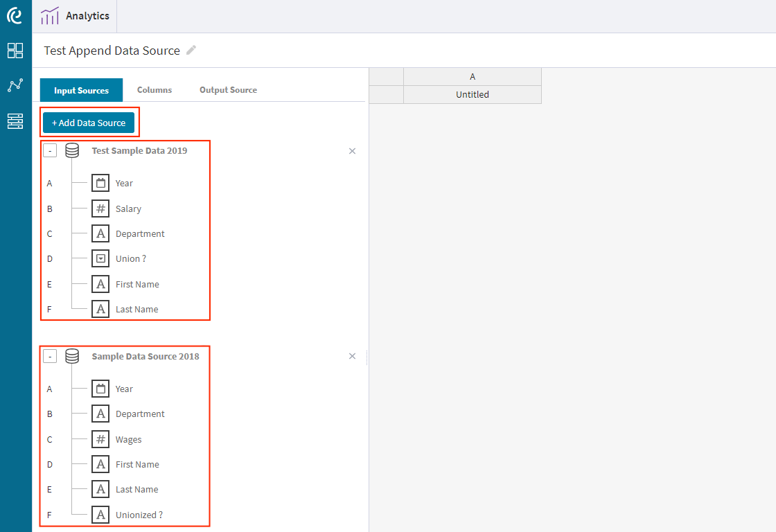Image resolution: width=776 pixels, height=532 pixels.
Task: Click the checkbox-type icon next to Union ?
Action: coord(100,258)
